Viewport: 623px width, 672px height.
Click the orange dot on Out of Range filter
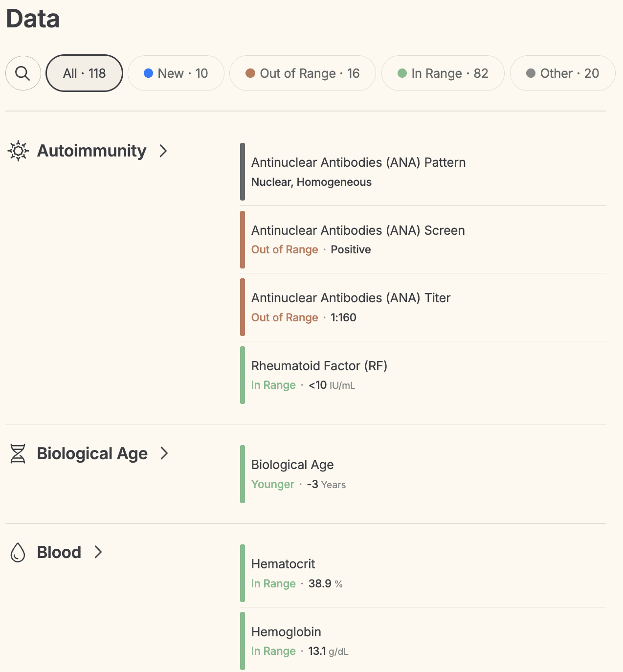pos(251,73)
